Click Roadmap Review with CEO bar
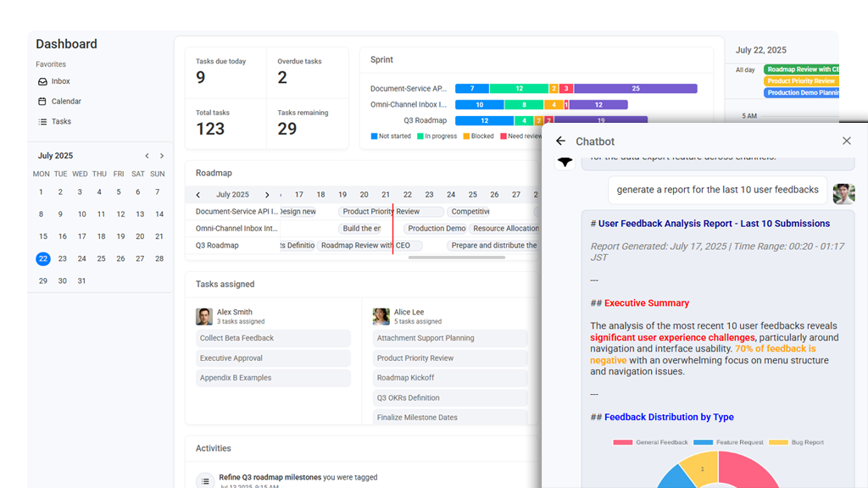 click(370, 246)
